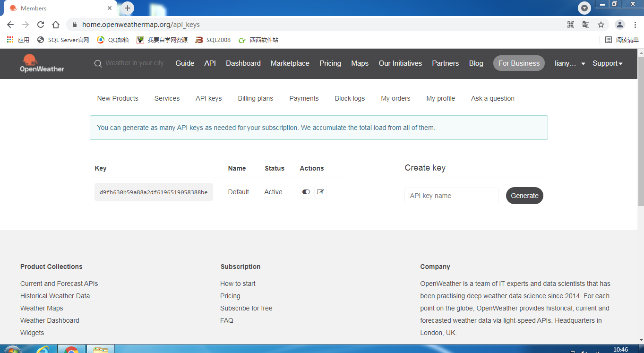Switch to the My profile tab

click(440, 98)
